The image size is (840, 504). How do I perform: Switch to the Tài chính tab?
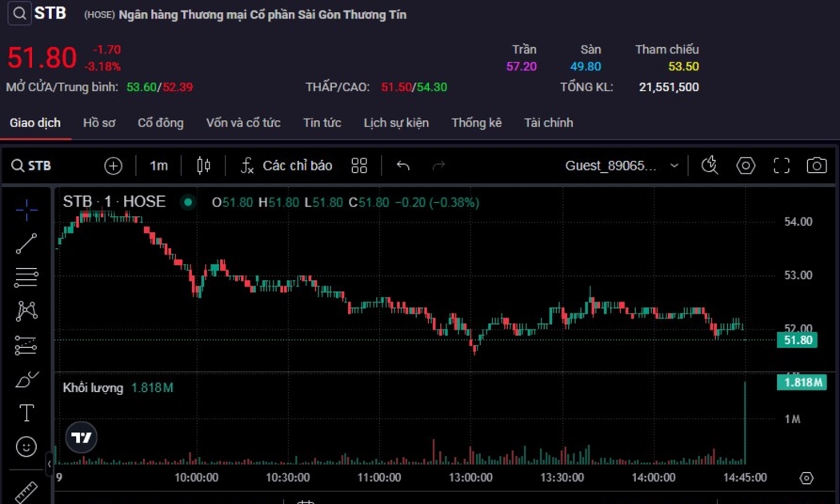pos(548,122)
